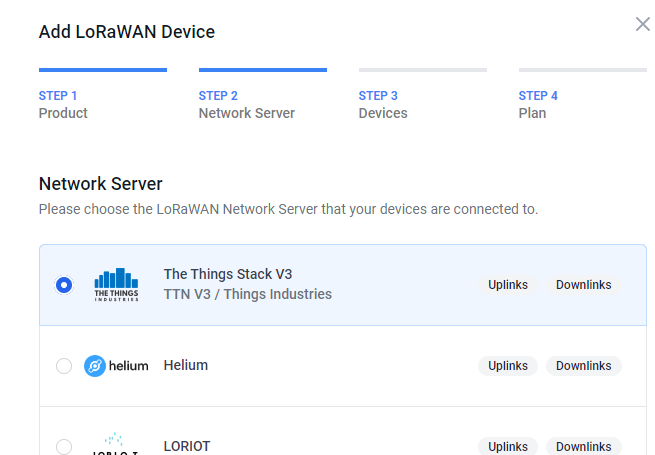Select the Helium radio button
Image resolution: width=655 pixels, height=455 pixels.
[64, 366]
